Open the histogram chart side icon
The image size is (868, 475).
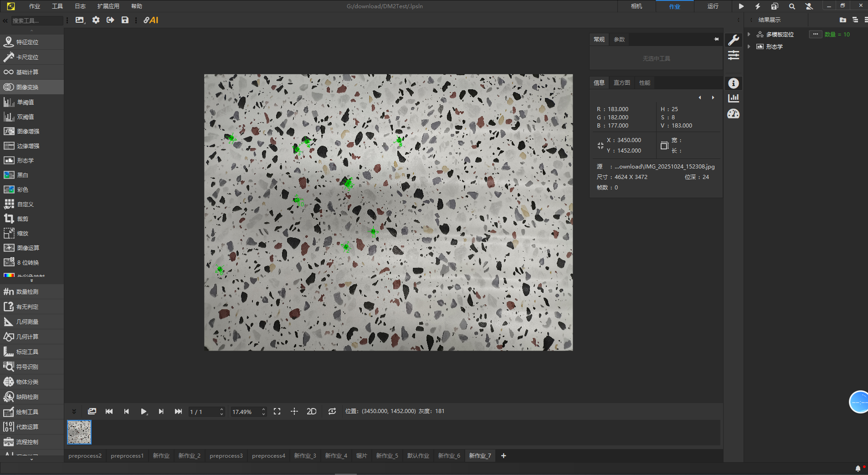coord(733,98)
